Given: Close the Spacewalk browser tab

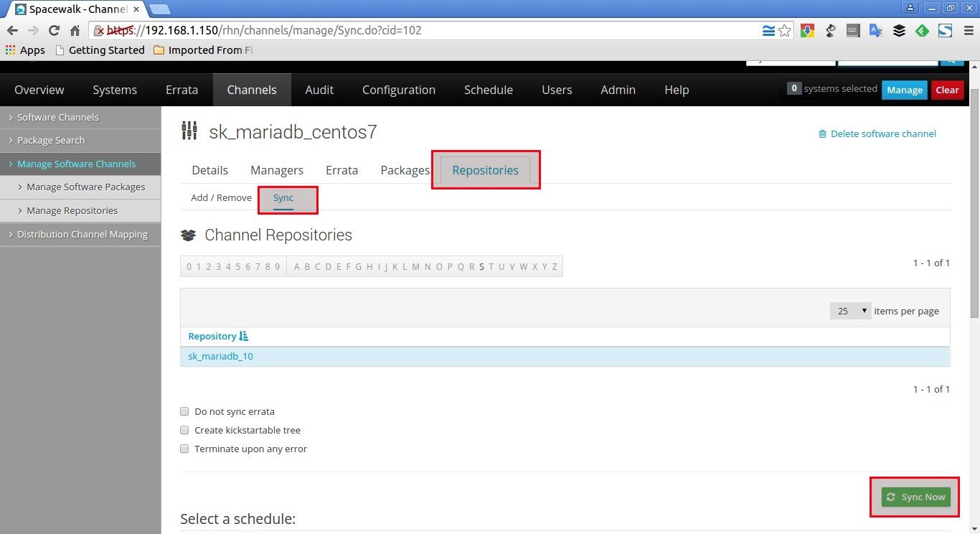Looking at the screenshot, I should [136, 9].
